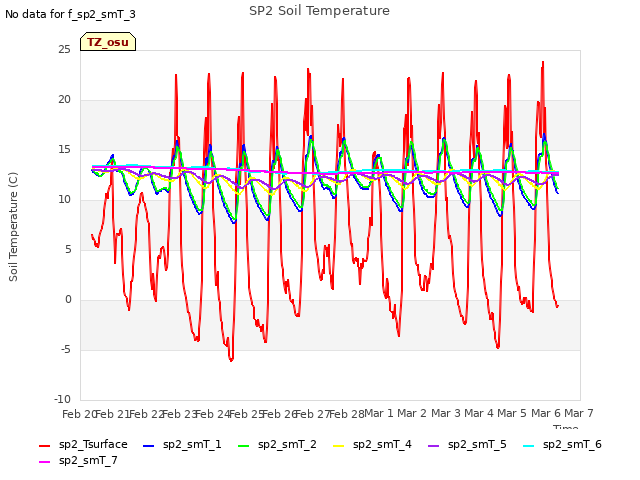Click the 20 y-axis tick label
This screenshot has width=640, height=480.
click(64, 100)
